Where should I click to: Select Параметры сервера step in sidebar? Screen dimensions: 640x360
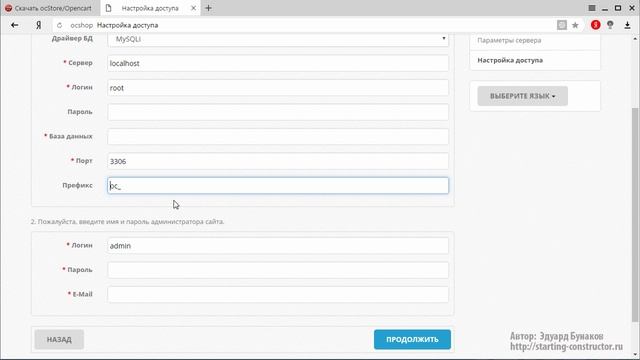point(509,40)
